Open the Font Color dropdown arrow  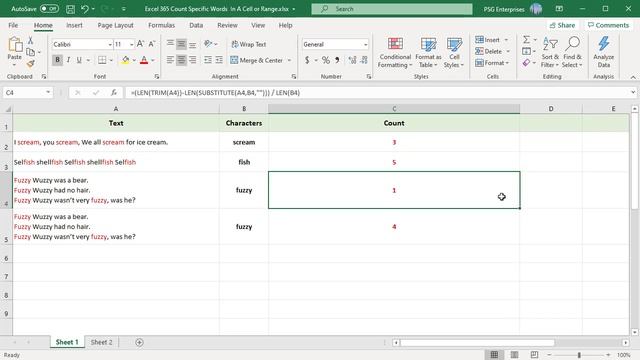[153, 60]
